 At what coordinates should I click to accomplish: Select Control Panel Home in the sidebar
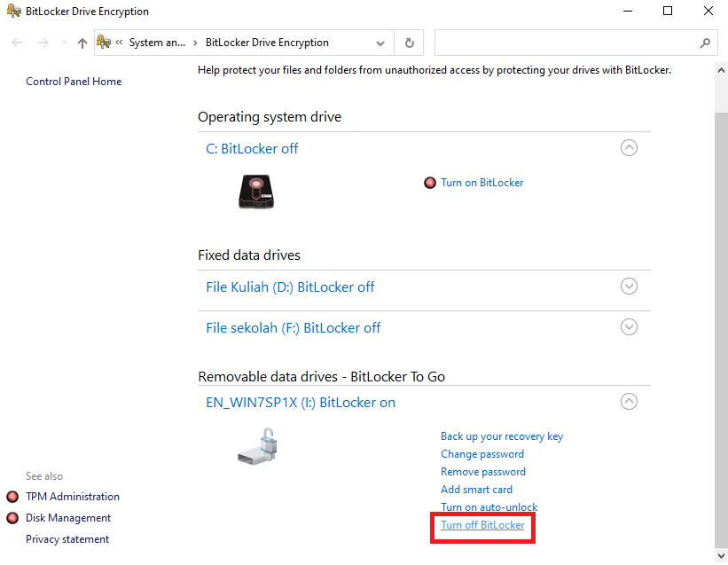point(74,81)
